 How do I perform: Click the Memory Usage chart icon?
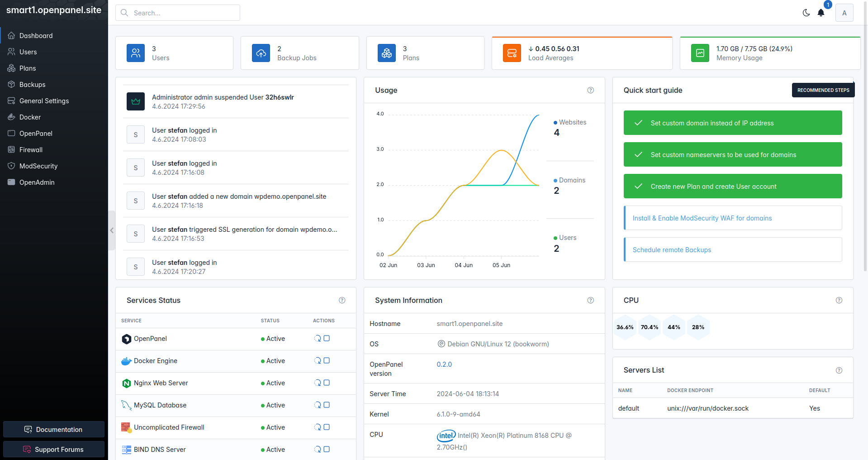[x=700, y=53]
